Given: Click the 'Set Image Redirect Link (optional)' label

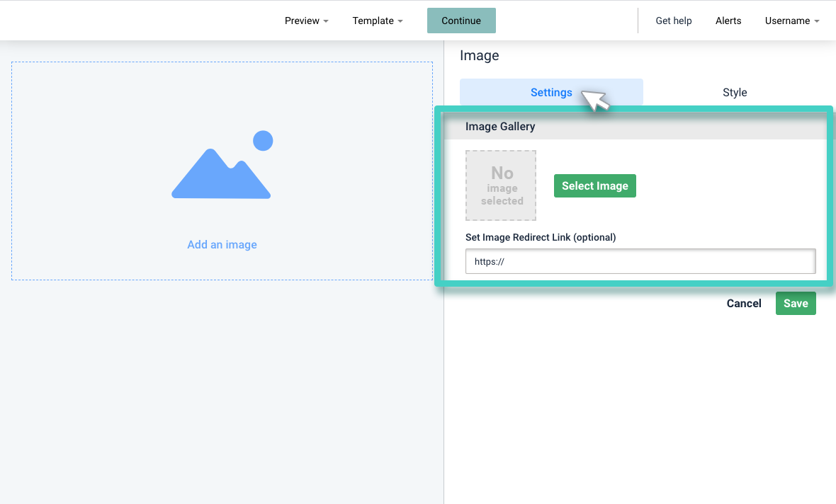Looking at the screenshot, I should tap(541, 237).
